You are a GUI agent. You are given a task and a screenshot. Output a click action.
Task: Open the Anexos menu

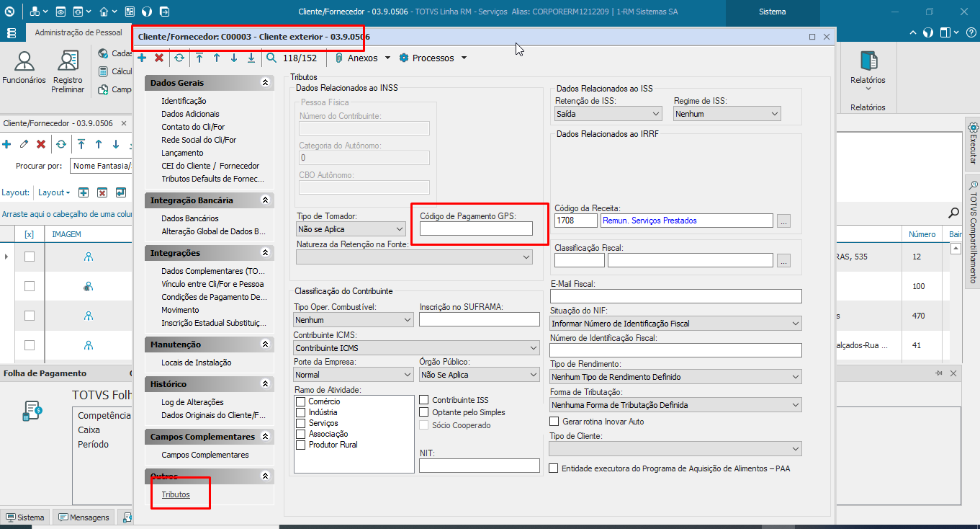(x=362, y=58)
